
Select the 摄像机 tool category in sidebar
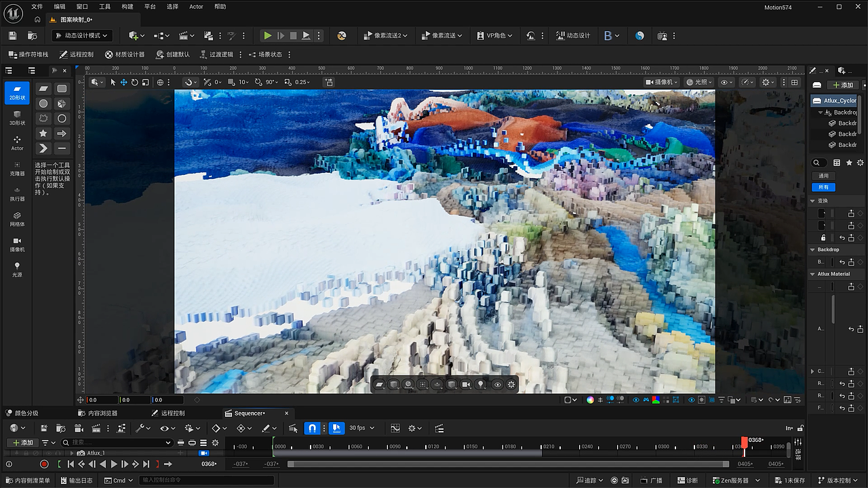[17, 245]
